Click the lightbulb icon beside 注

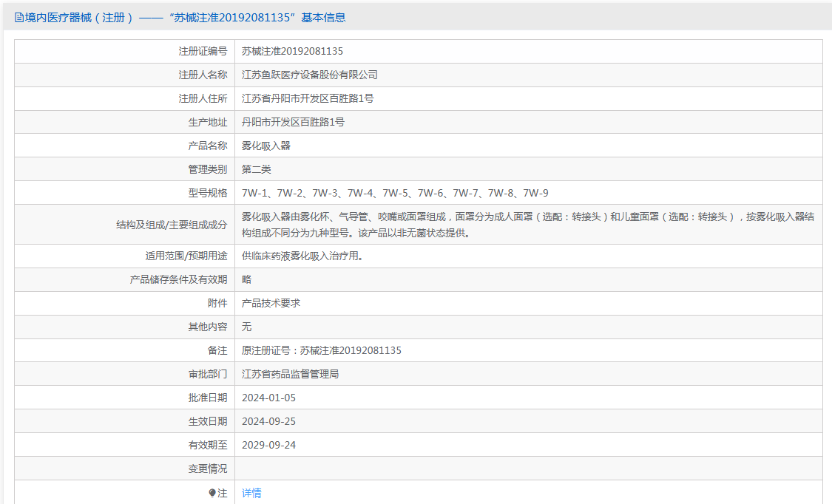[212, 493]
